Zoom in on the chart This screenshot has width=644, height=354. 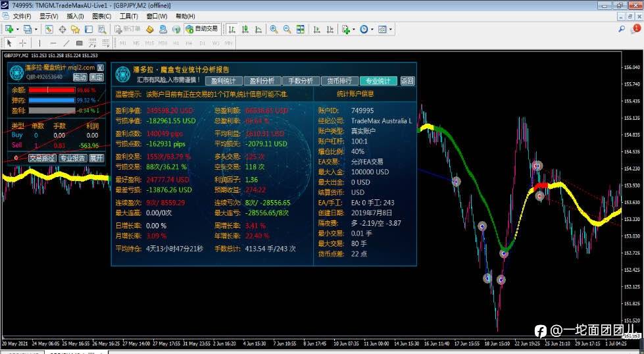click(274, 29)
